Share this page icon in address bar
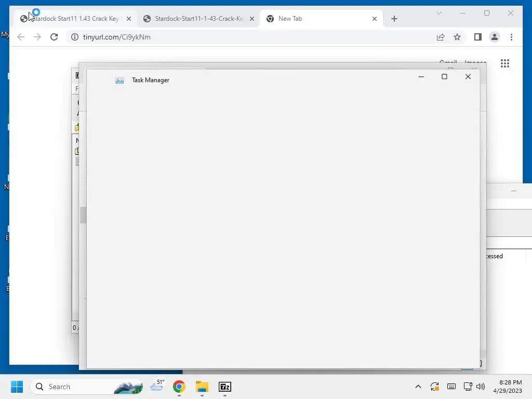The width and height of the screenshot is (532, 399). (x=441, y=37)
